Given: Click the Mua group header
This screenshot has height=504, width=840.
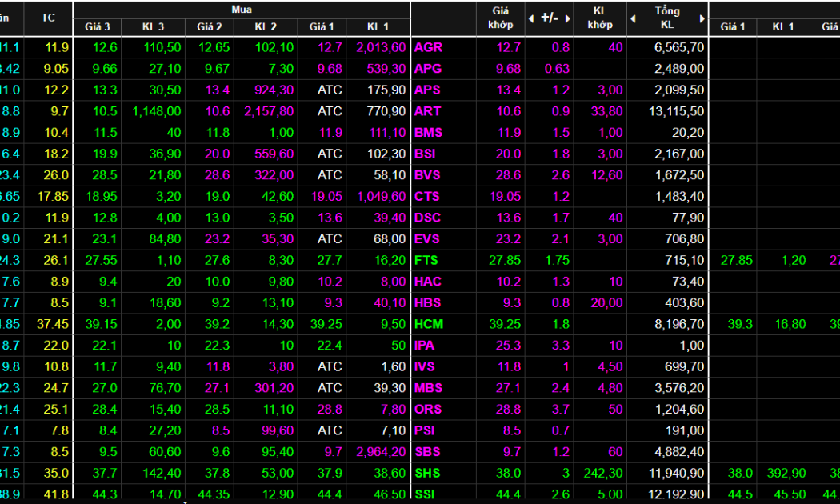Looking at the screenshot, I should (242, 9).
